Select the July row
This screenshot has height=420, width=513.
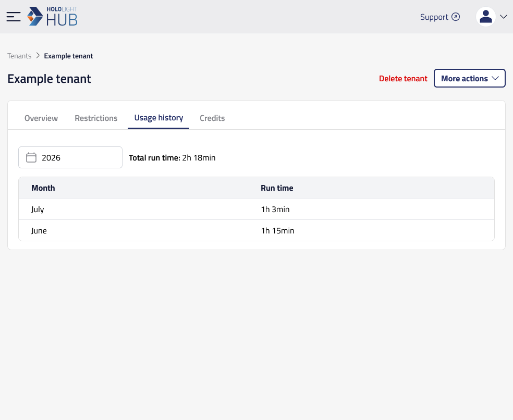pyautogui.click(x=256, y=209)
